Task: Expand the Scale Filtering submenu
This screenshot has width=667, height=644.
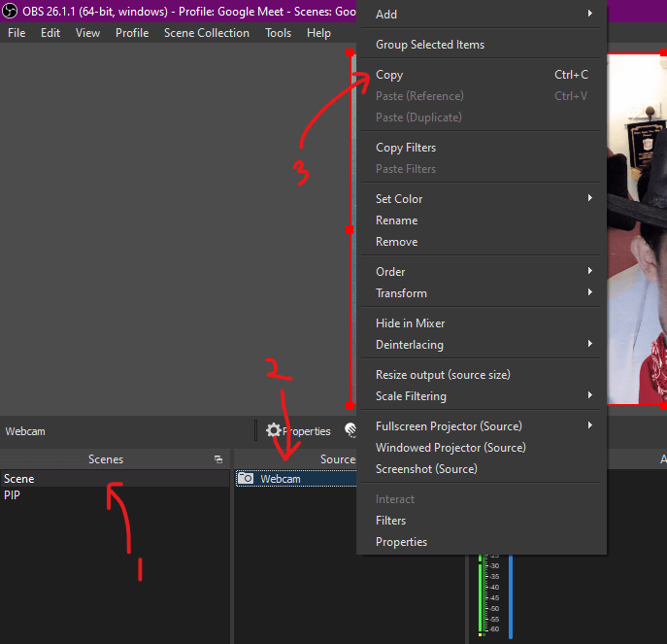Action: tap(482, 396)
